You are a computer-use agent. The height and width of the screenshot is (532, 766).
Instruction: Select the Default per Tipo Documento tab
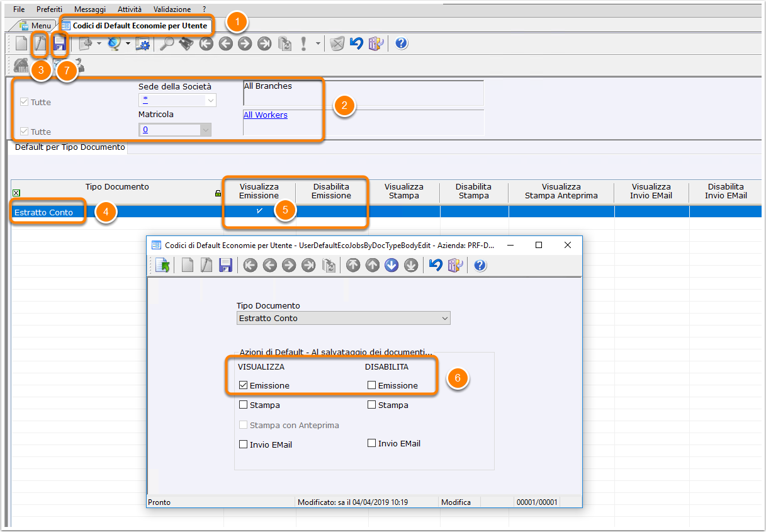tap(70, 147)
